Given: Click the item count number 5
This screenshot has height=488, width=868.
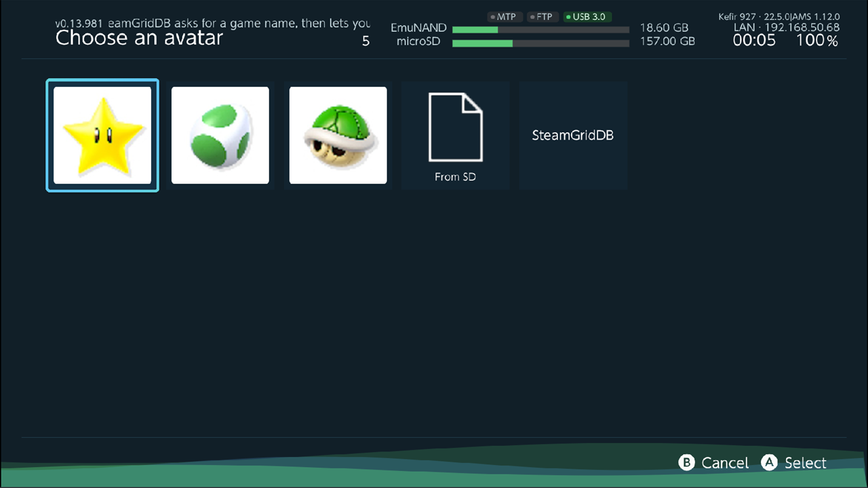Looking at the screenshot, I should click(366, 41).
